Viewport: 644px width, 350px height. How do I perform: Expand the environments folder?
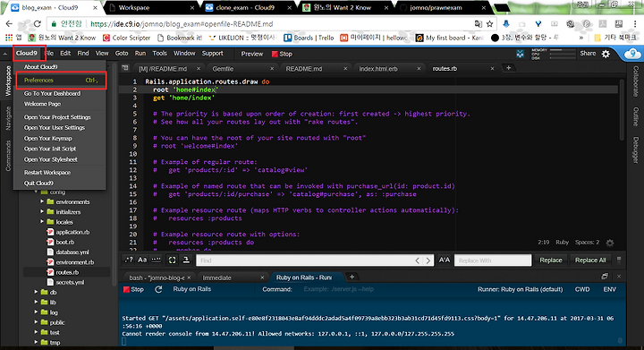[42, 201]
